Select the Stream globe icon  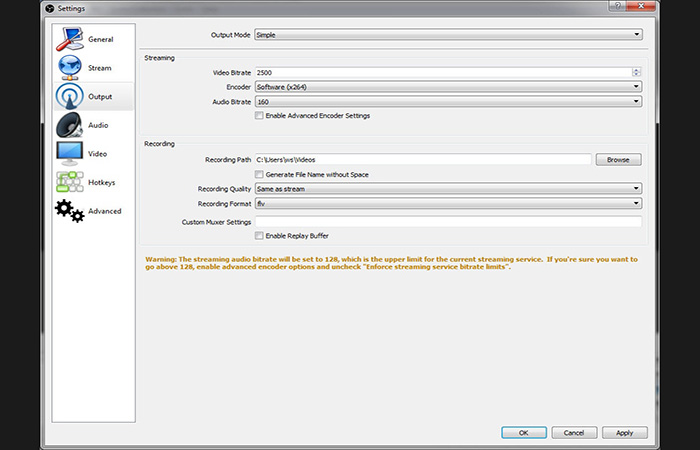click(x=70, y=68)
